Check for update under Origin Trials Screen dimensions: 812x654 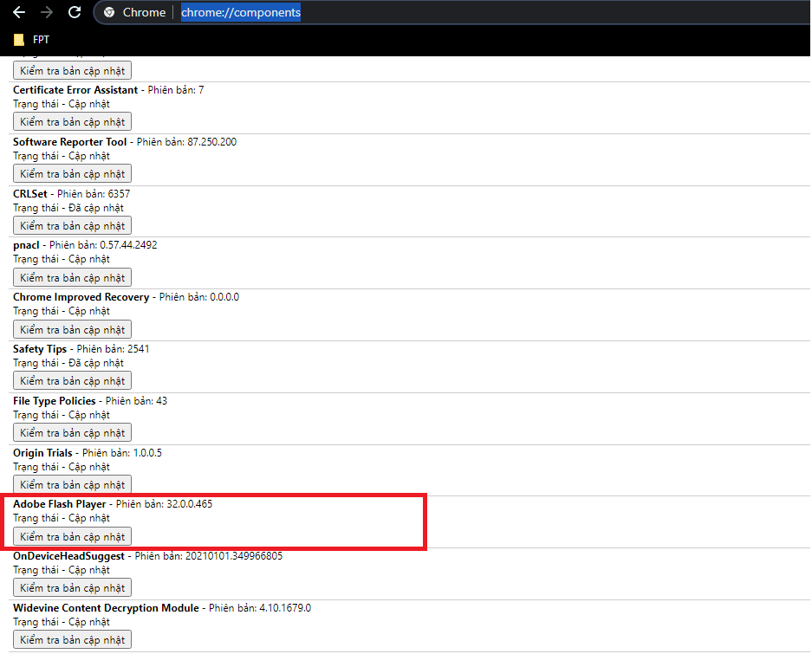[x=72, y=484]
